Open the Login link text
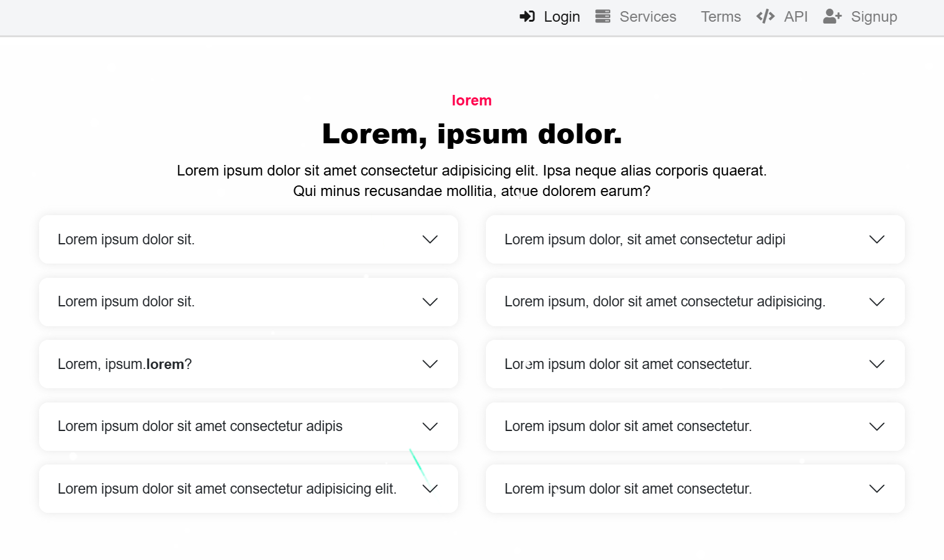The image size is (944, 560). (562, 17)
